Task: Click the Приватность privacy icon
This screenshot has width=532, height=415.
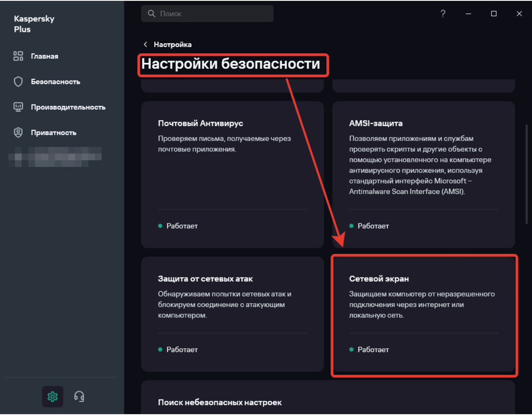Action: (18, 133)
